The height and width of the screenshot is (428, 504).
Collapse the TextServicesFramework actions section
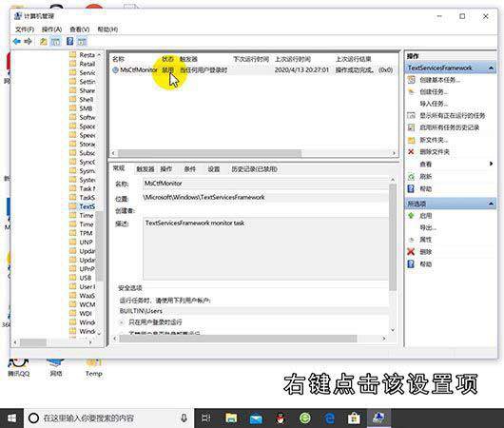point(491,68)
